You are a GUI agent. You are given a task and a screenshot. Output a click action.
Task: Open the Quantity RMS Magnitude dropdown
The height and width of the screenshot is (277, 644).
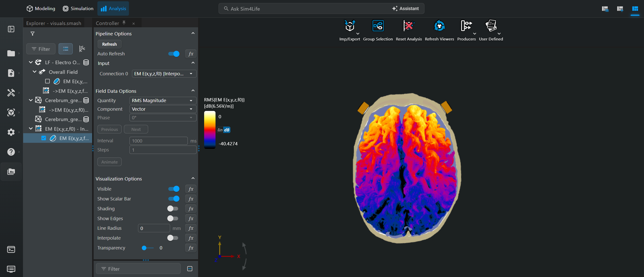[163, 100]
